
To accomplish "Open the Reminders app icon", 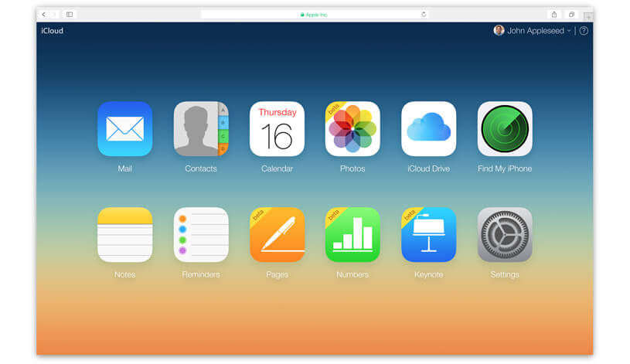I will coord(201,235).
